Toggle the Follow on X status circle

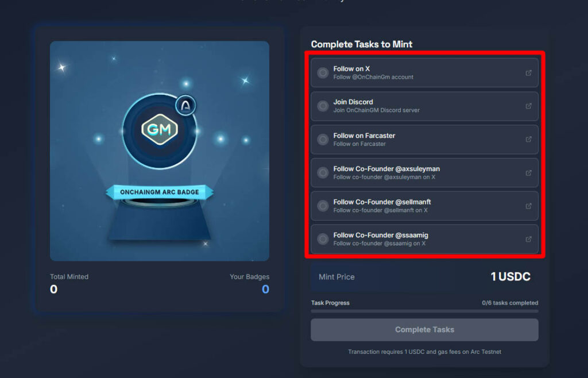323,73
